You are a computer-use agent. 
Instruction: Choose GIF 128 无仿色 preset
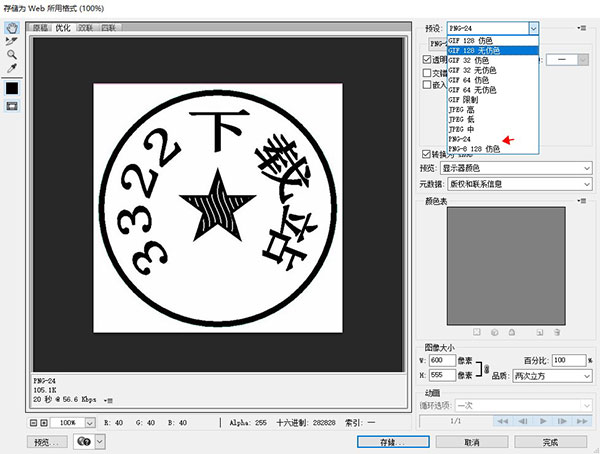[x=493, y=51]
